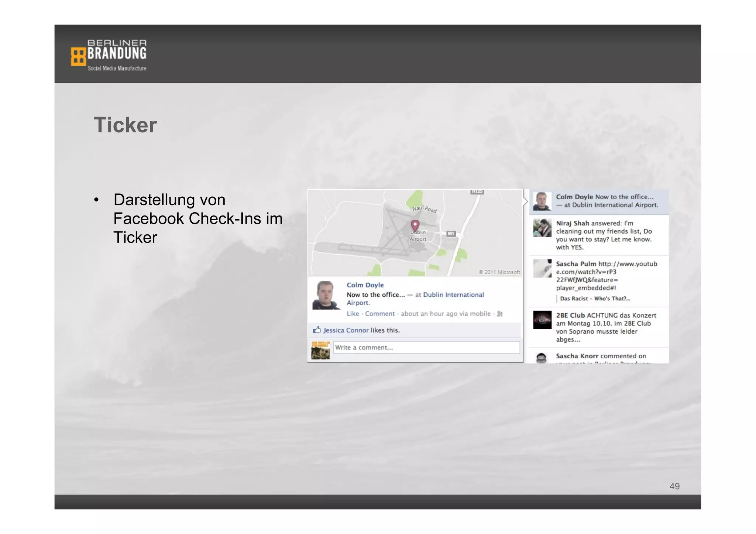Open the Colm Doyle name link in post

[x=365, y=285]
